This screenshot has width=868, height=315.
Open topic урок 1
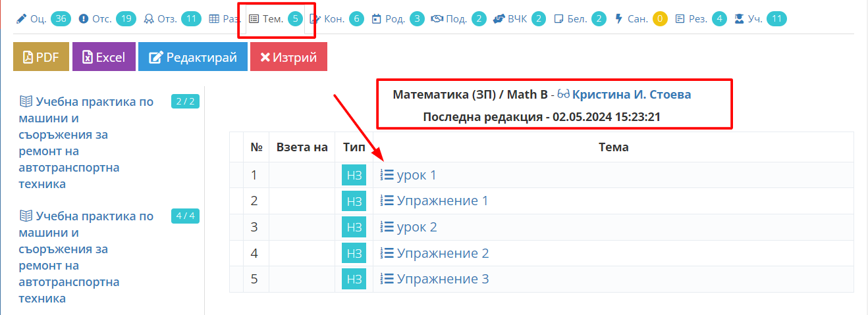click(x=416, y=175)
